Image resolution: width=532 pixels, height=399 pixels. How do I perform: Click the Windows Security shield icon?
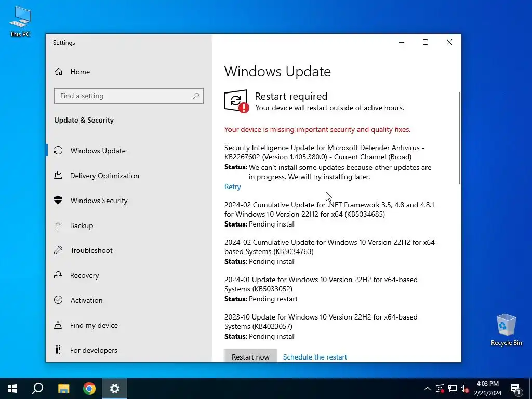(58, 200)
